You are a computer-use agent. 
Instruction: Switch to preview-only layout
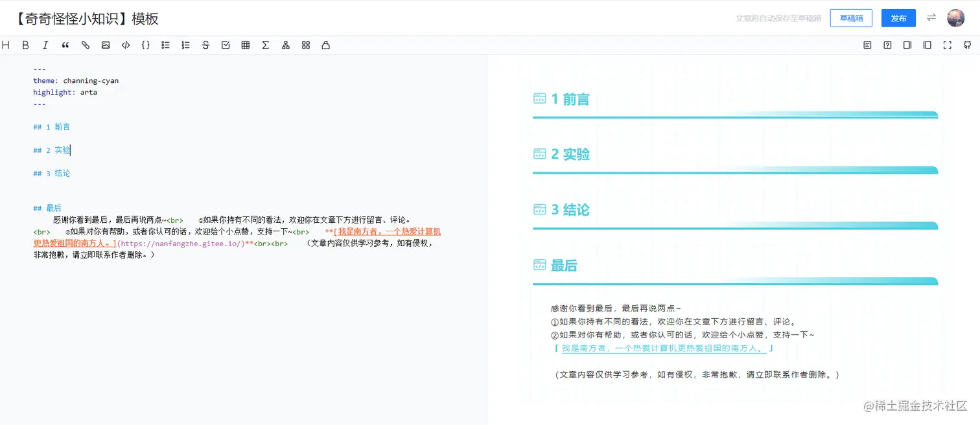927,45
